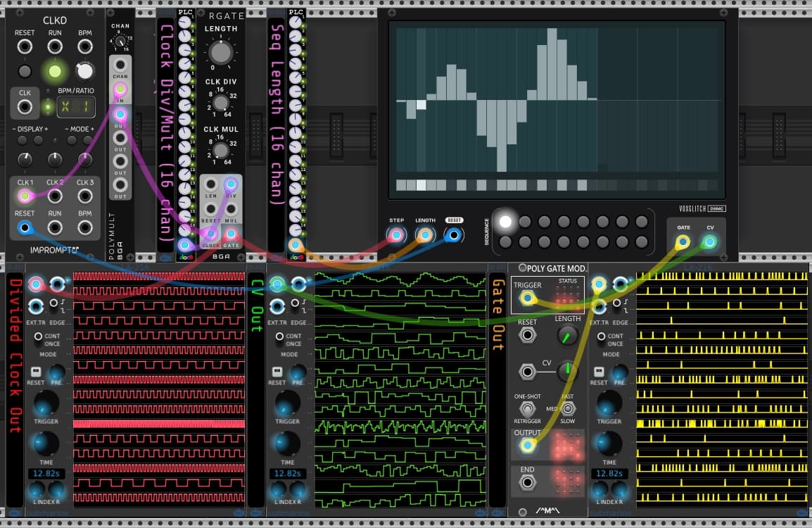Flip the ONE-SHOT/RETRIGGER switch on Poly Gate Mod
This screenshot has width=812, height=528.
coord(528,408)
